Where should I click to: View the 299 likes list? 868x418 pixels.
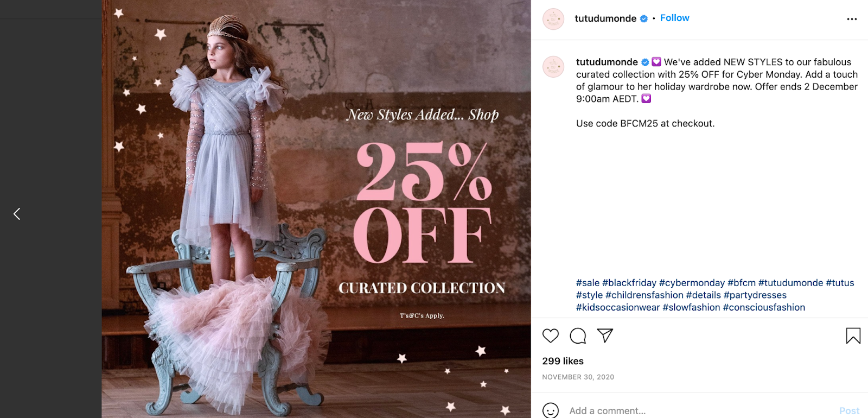tap(563, 361)
